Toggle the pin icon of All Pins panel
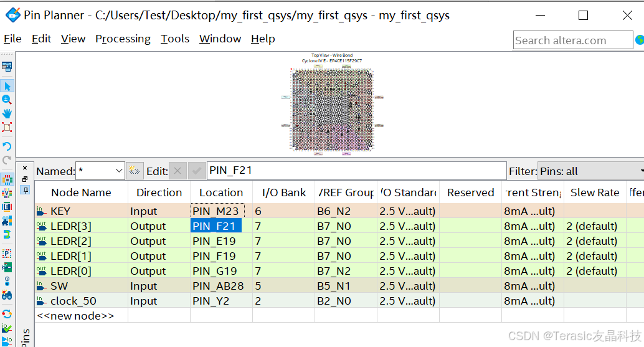Image resolution: width=644 pixels, height=347 pixels. coord(25,190)
